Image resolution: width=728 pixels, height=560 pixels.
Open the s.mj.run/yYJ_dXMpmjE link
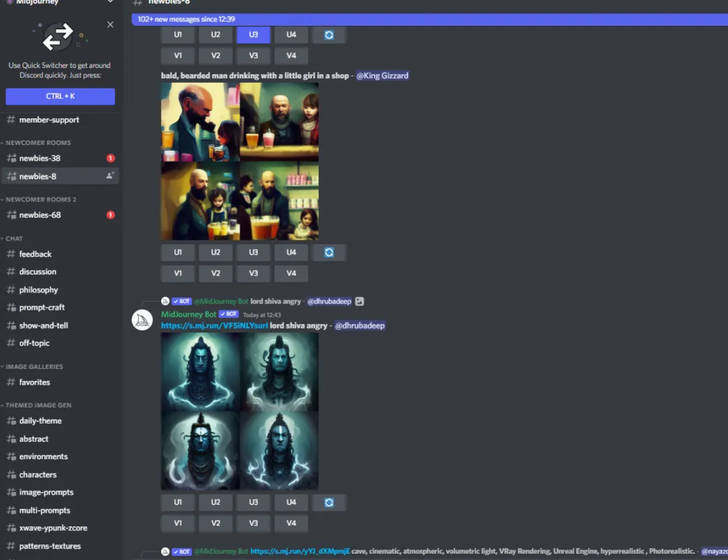coord(300,552)
